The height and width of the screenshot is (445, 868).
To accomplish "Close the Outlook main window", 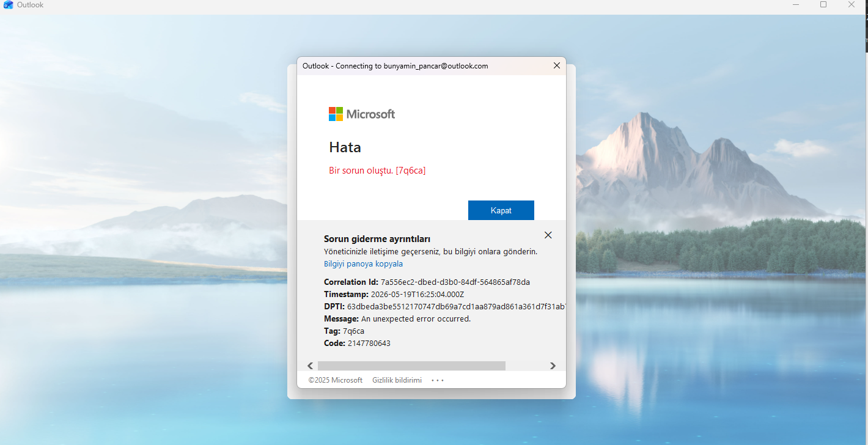I will click(851, 5).
